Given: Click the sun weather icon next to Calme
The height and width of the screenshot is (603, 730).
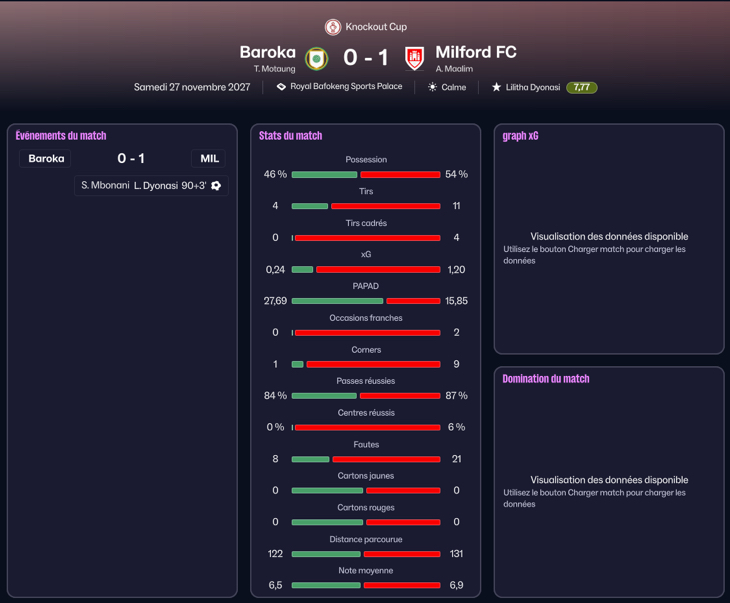Looking at the screenshot, I should click(433, 87).
